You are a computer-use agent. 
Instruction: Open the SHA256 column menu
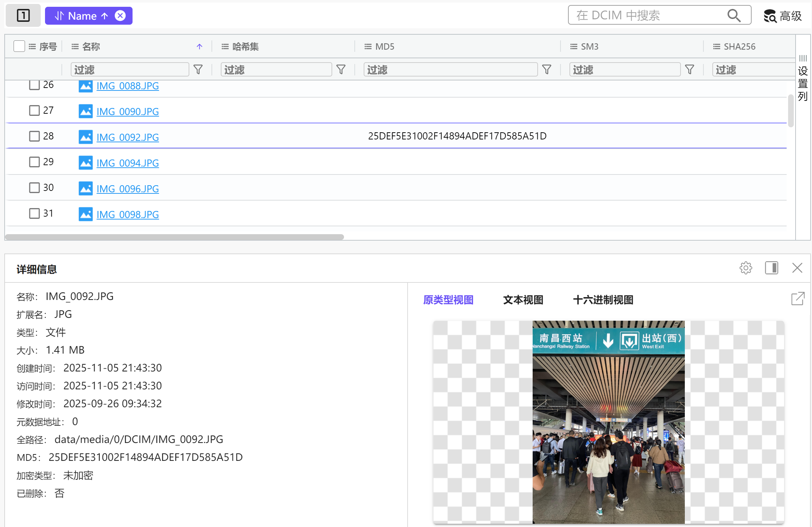tap(716, 46)
